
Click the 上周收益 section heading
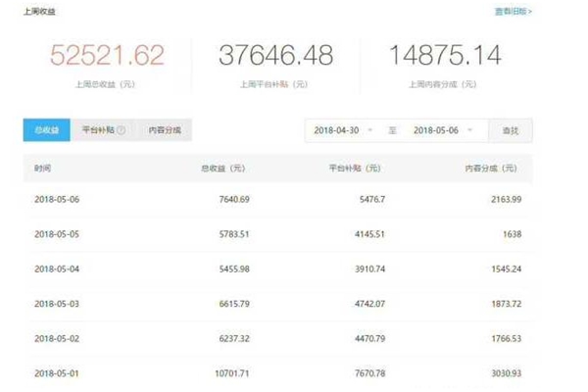tap(39, 12)
